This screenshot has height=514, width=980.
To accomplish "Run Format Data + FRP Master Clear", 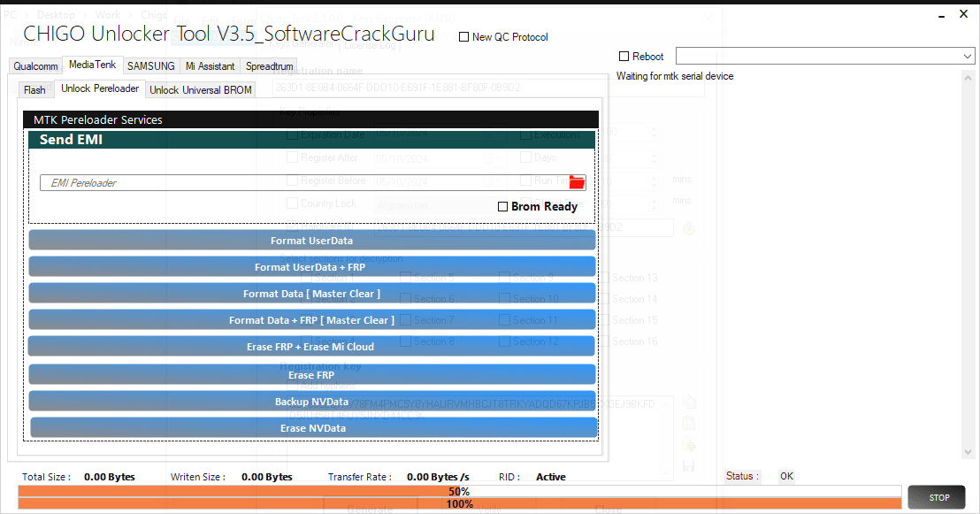I will [x=311, y=319].
